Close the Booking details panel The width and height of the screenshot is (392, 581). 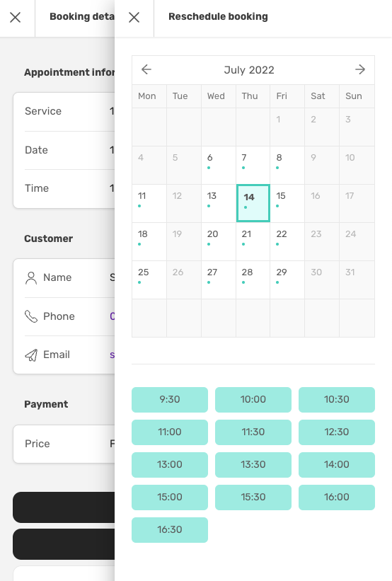(x=15, y=18)
